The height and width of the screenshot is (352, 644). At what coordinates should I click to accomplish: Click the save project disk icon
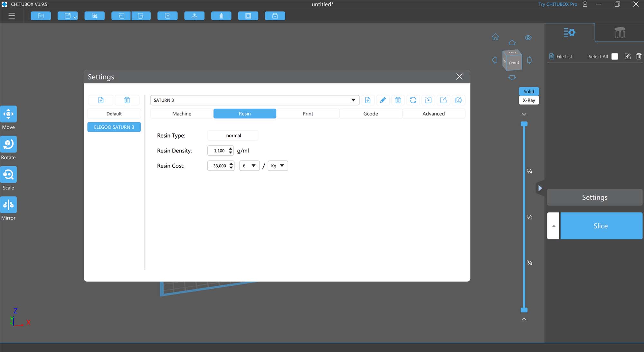[67, 16]
